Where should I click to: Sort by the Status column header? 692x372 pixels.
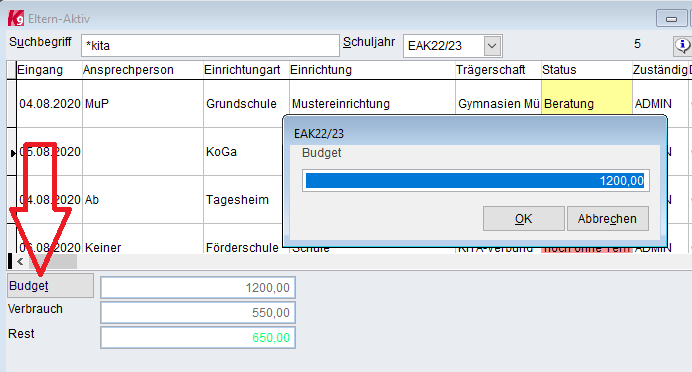[587, 70]
